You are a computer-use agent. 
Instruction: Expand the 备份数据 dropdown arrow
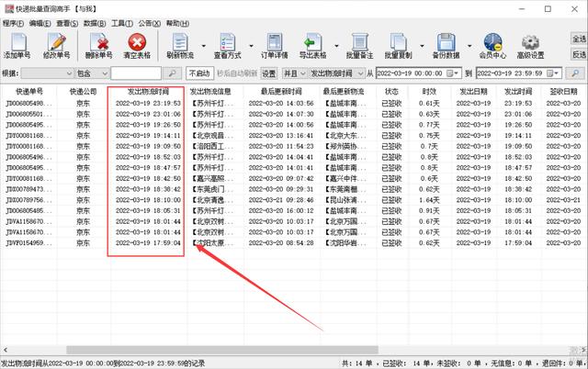(469, 46)
